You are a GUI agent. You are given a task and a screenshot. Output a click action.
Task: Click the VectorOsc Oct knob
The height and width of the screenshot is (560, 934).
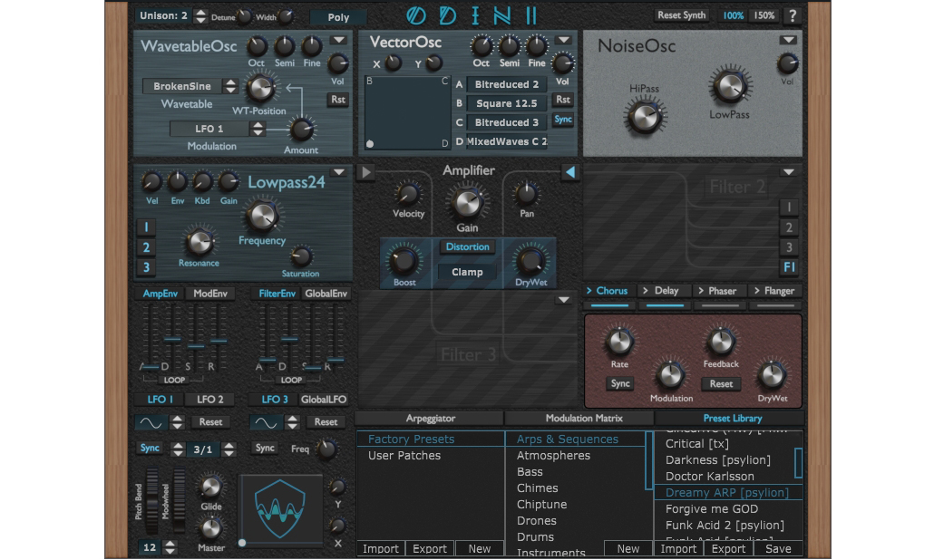pos(482,45)
